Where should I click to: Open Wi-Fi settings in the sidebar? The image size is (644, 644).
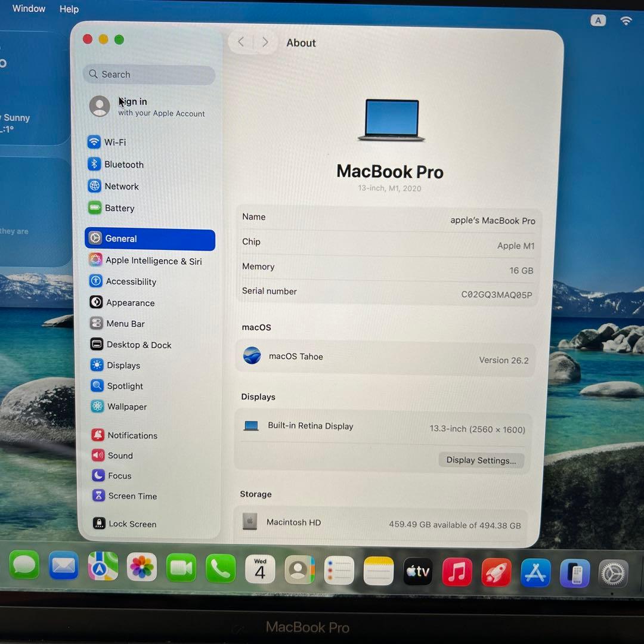(115, 142)
